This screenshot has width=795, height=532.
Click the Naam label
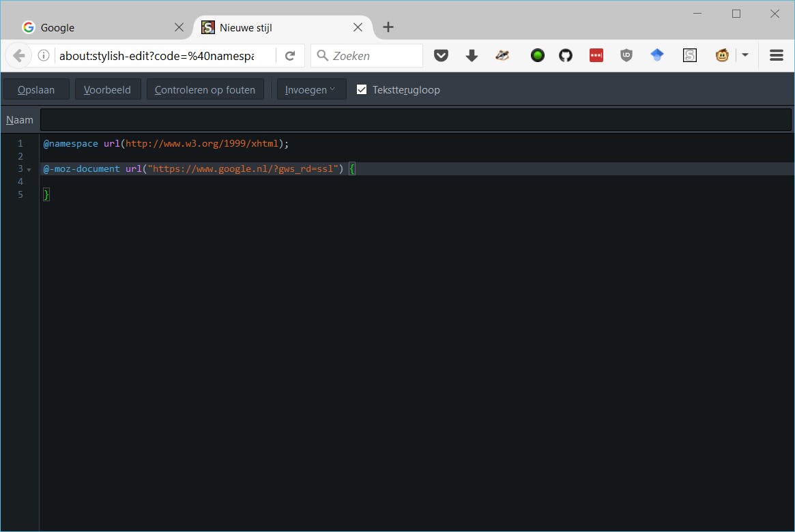pyautogui.click(x=20, y=120)
